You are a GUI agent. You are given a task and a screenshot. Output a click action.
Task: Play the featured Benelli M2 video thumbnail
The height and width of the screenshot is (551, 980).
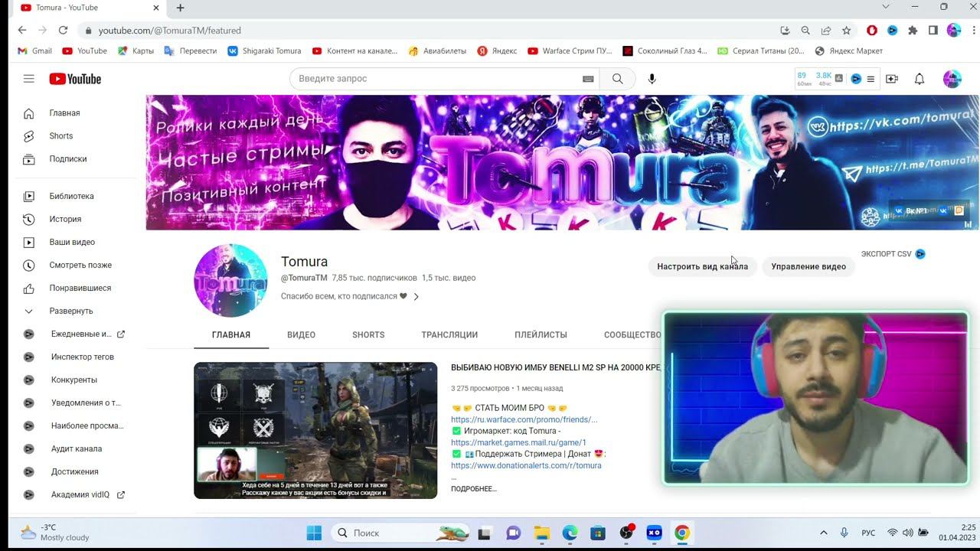pyautogui.click(x=315, y=430)
